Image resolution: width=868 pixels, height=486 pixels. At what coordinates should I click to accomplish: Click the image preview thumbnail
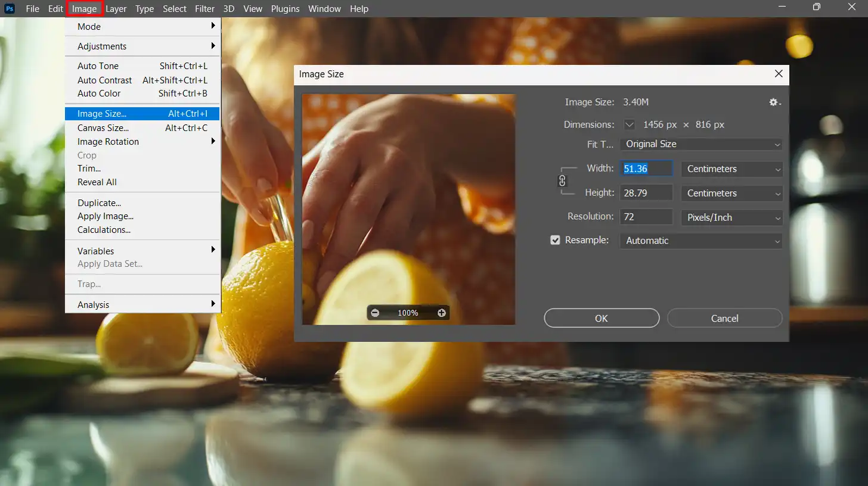(x=408, y=209)
